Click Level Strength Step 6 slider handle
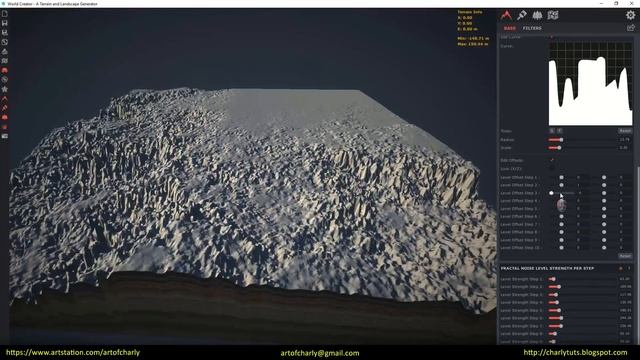Image resolution: width=640 pixels, height=360 pixels. [561, 318]
